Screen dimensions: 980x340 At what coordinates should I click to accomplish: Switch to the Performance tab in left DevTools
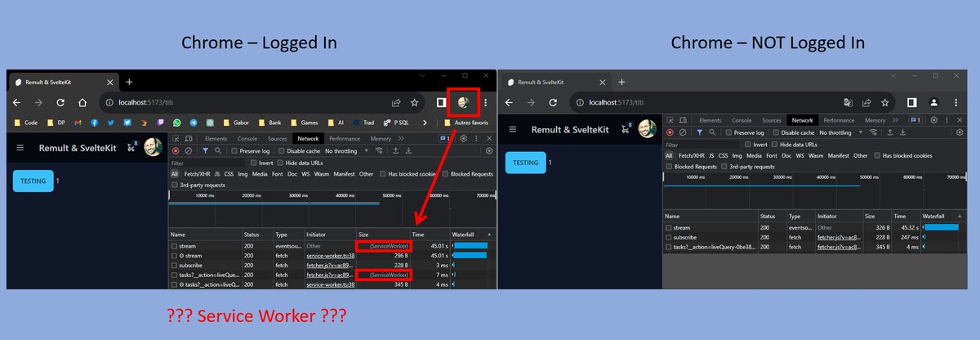click(x=345, y=139)
